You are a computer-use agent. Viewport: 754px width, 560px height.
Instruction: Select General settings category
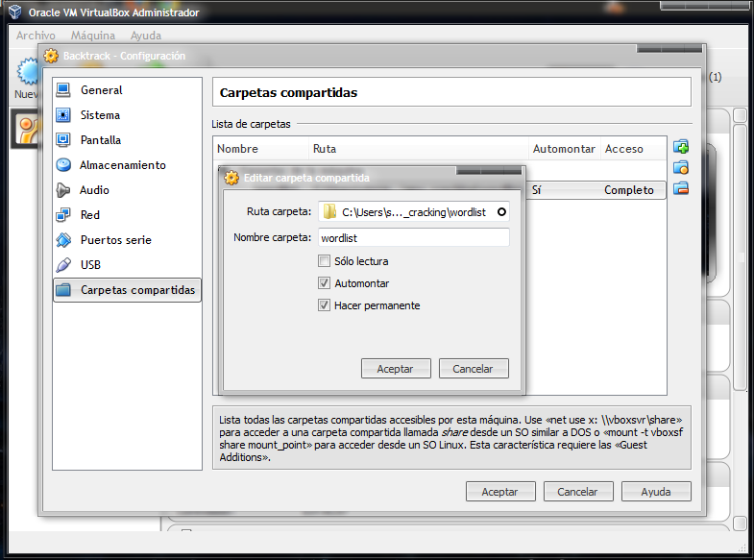click(127, 90)
